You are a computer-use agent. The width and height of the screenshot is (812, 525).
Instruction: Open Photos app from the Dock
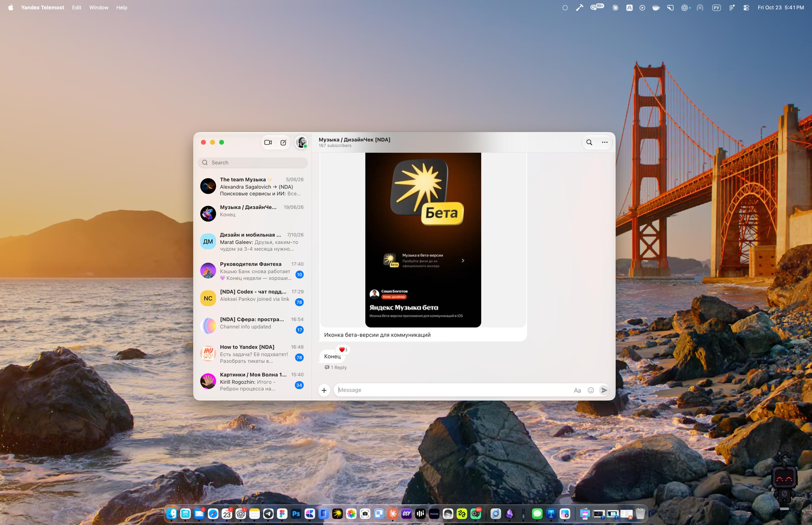click(351, 513)
